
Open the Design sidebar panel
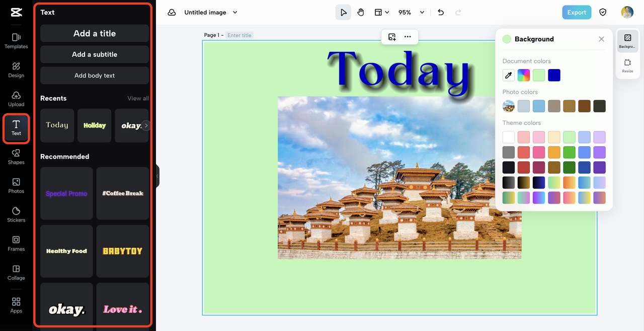[16, 70]
